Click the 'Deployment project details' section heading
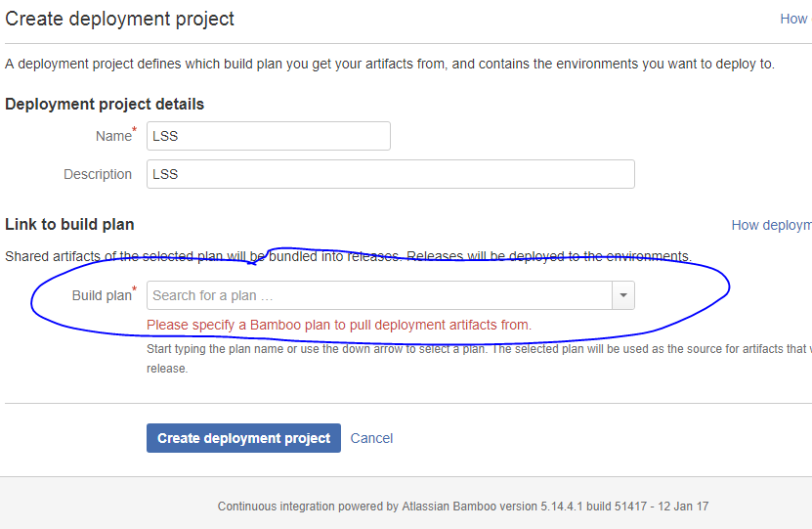 (x=105, y=105)
